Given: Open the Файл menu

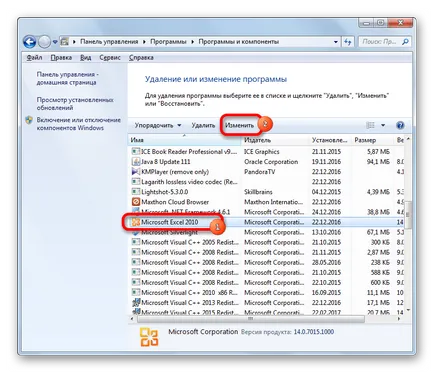Looking at the screenshot, I should point(34,58).
